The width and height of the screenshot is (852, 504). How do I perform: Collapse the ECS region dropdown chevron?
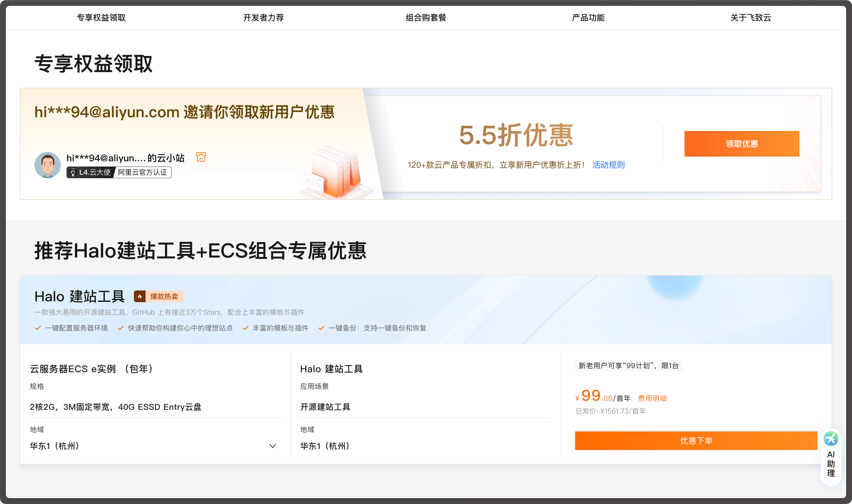tap(272, 446)
